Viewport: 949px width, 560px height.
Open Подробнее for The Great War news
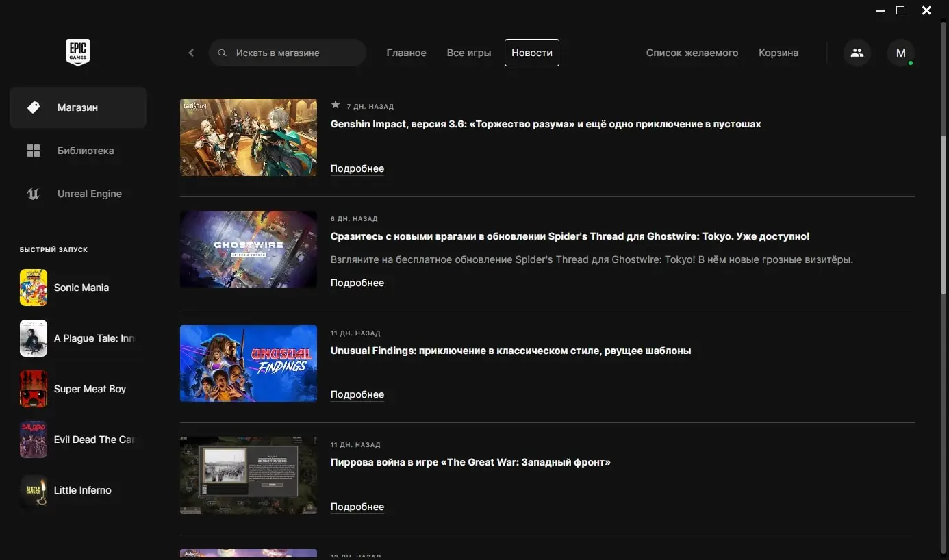[357, 507]
